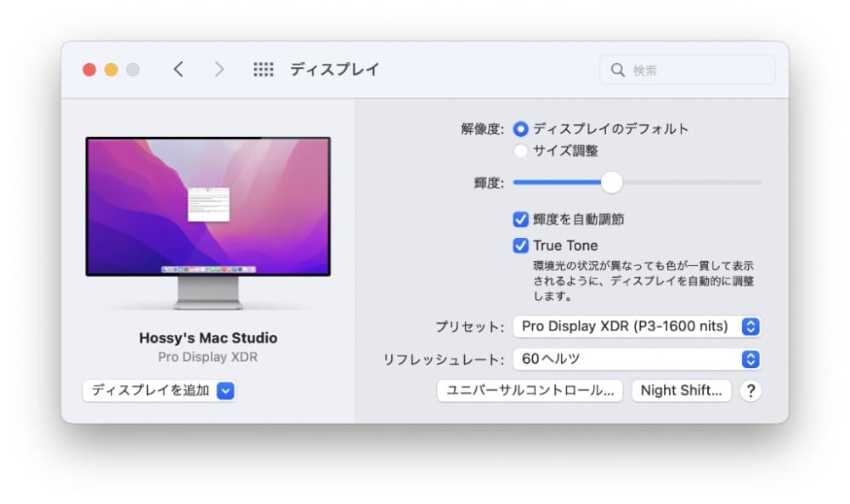Viewport: 850px width, 504px height.
Task: Uncheck the True Tone checkbox
Action: click(521, 246)
